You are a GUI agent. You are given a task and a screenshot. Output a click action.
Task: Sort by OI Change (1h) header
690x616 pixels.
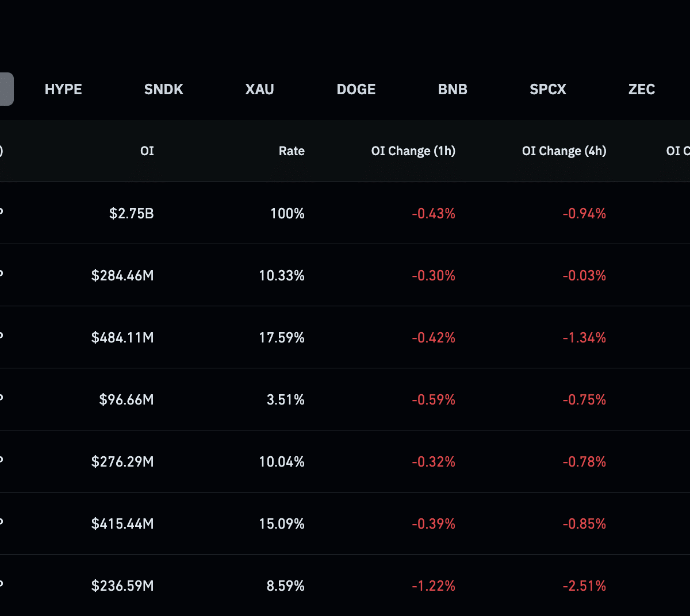point(413,151)
